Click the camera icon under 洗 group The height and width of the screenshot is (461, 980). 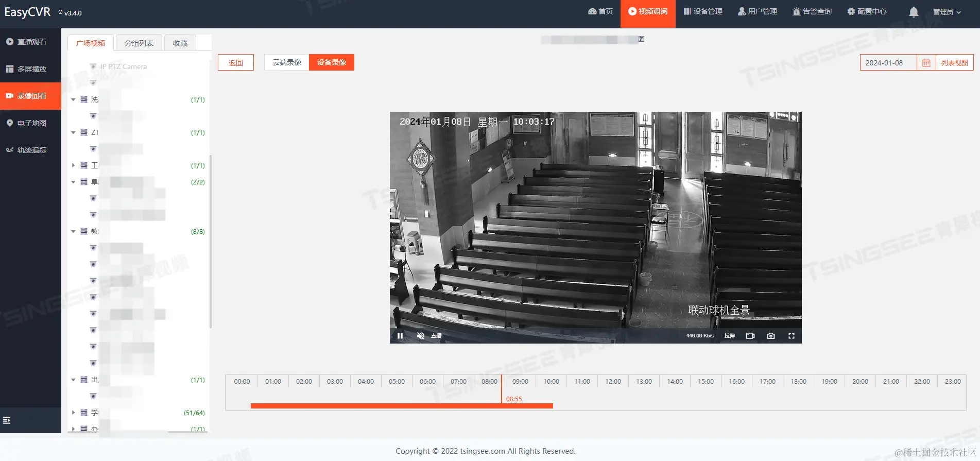[x=93, y=116]
